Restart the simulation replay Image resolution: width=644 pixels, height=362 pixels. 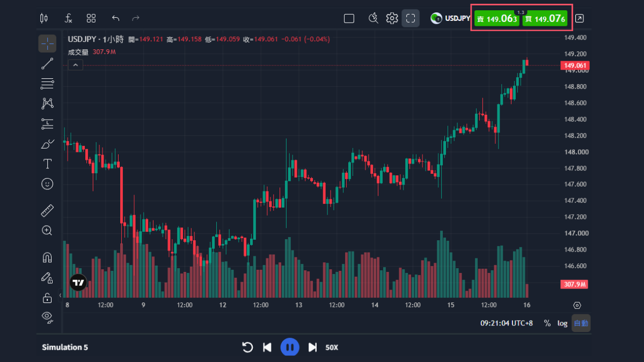point(247,347)
